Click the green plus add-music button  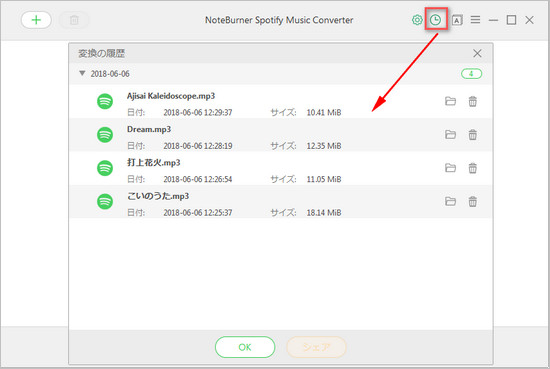coord(36,20)
